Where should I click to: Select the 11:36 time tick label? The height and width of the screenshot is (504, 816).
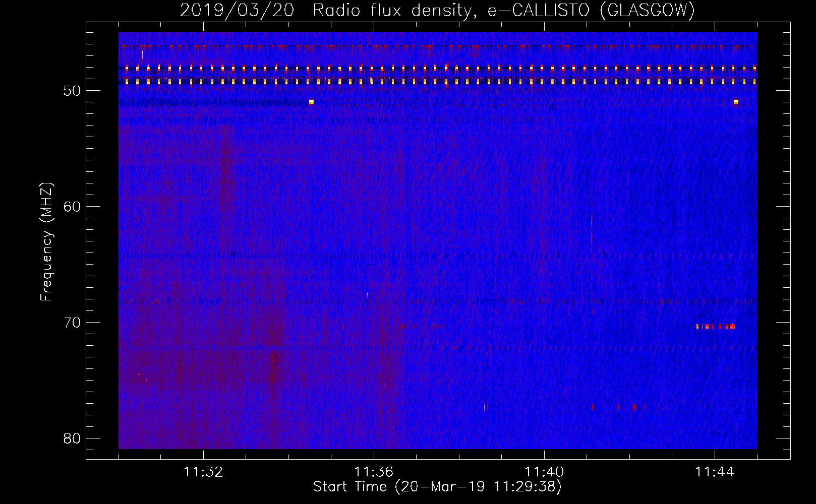click(374, 472)
